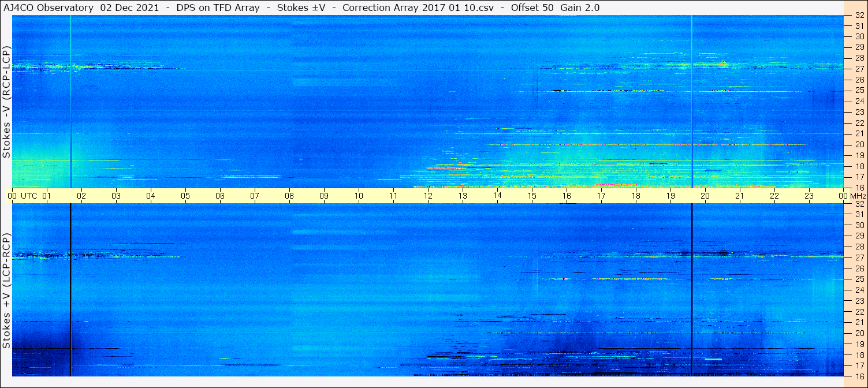Click the "32" MHz tick, lower panel
Screen dimensions: 868x388
coord(859,204)
